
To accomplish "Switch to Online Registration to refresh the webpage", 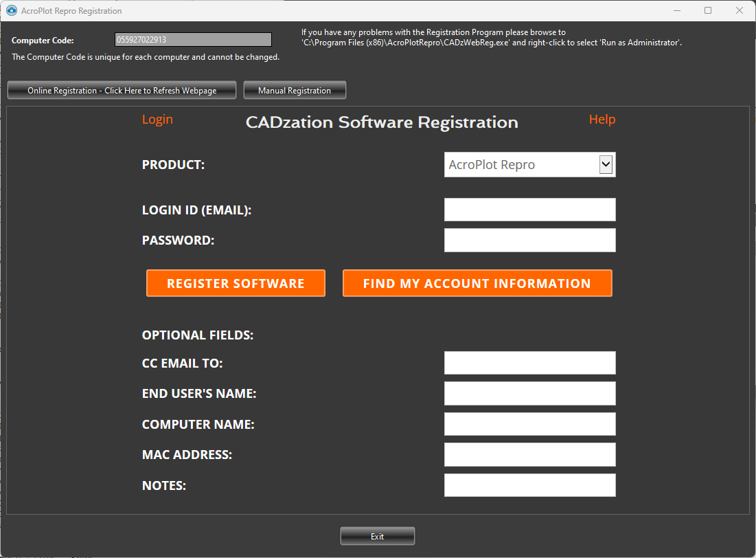I will pos(122,90).
